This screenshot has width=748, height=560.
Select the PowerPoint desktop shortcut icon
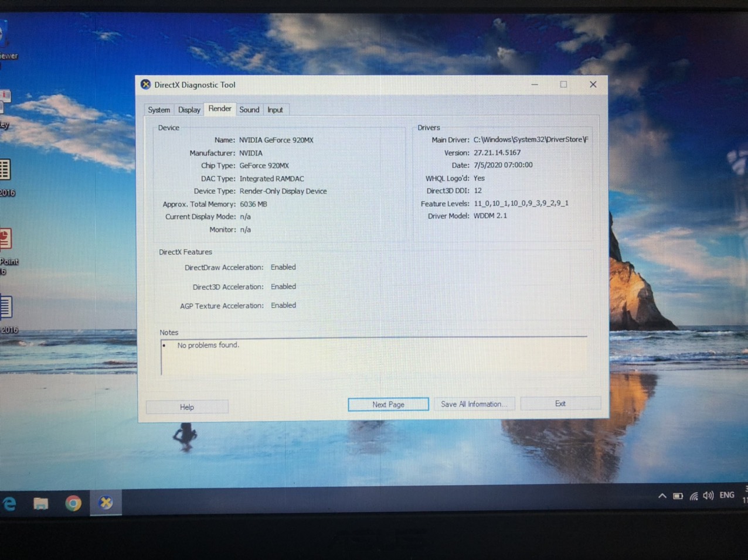click(6, 239)
